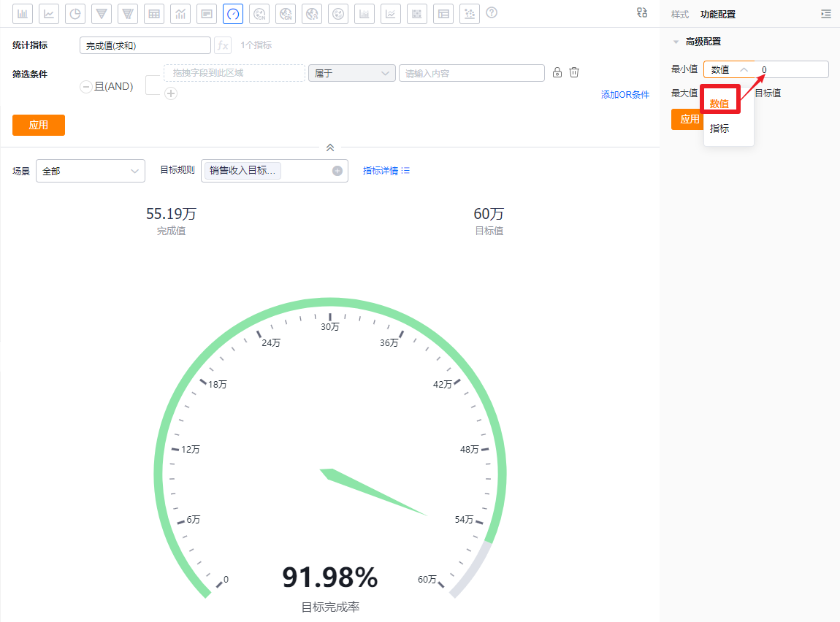The width and height of the screenshot is (840, 622).
Task: Click the orange 应用 button below filters
Action: point(39,126)
